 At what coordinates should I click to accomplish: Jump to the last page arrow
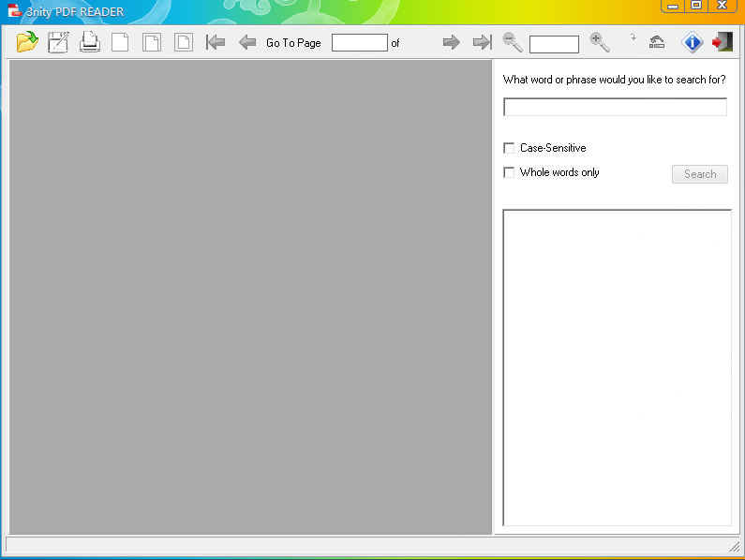coord(483,42)
